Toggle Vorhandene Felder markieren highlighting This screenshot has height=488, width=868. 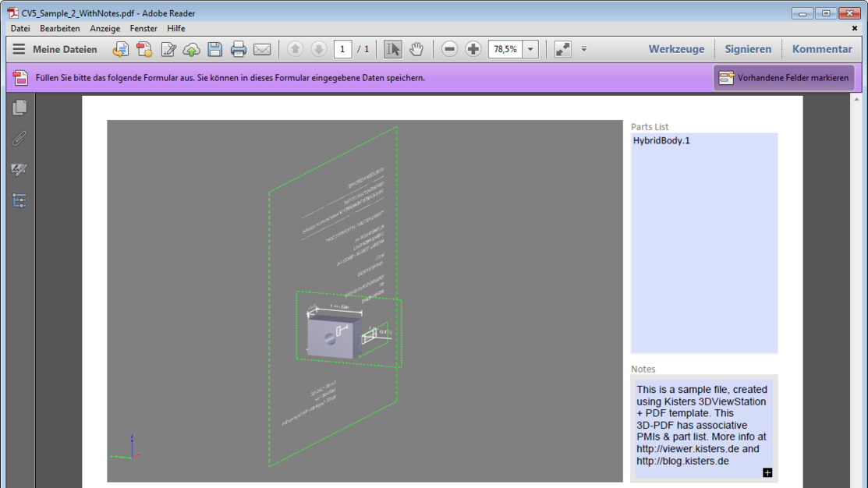[x=784, y=78]
